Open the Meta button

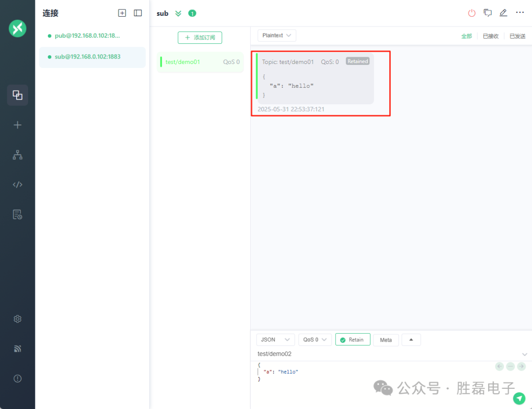386,340
